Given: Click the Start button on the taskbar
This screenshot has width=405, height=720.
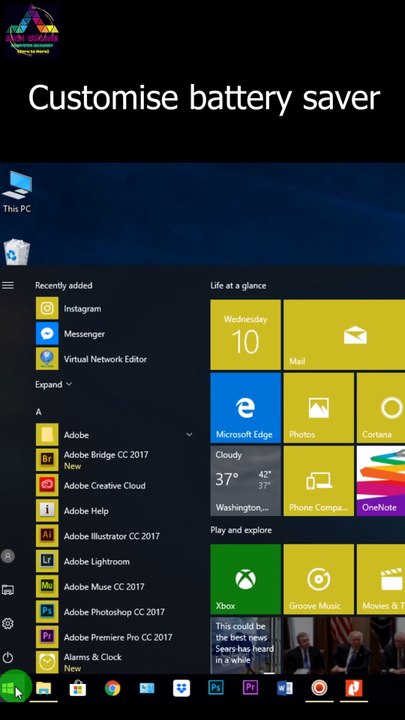Looking at the screenshot, I should [9, 688].
